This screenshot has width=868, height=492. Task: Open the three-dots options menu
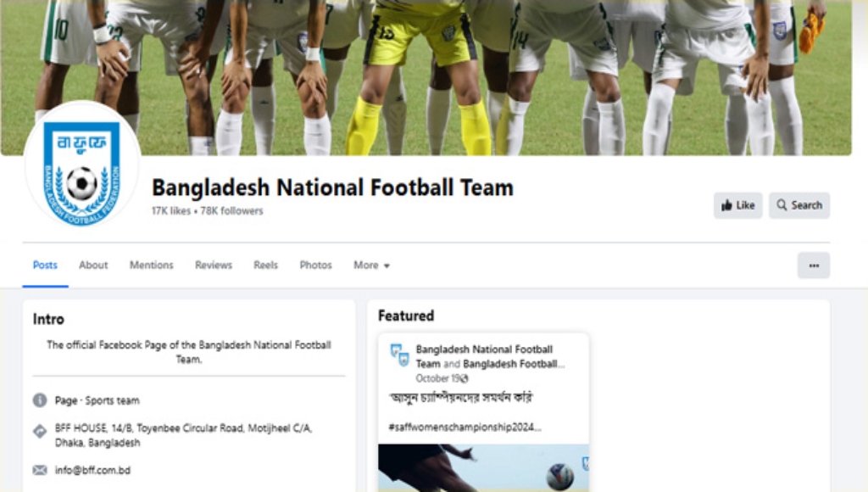click(813, 266)
